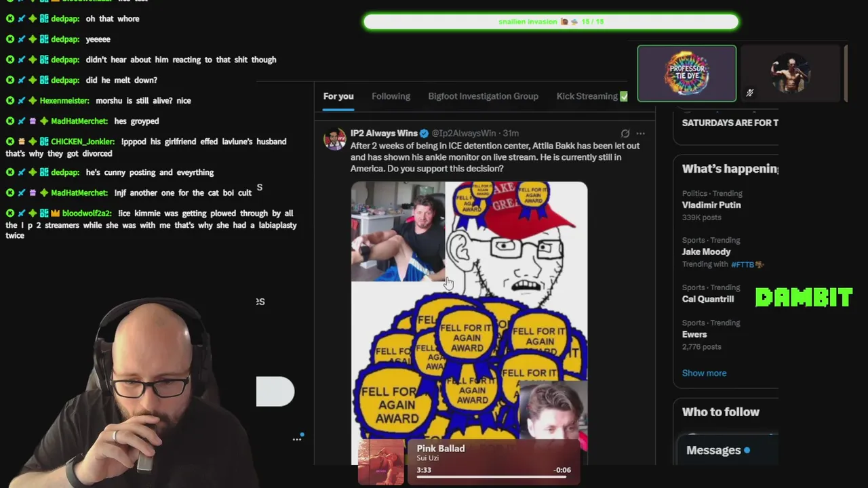
Task: Click the 2,776 posts count
Action: (701, 347)
